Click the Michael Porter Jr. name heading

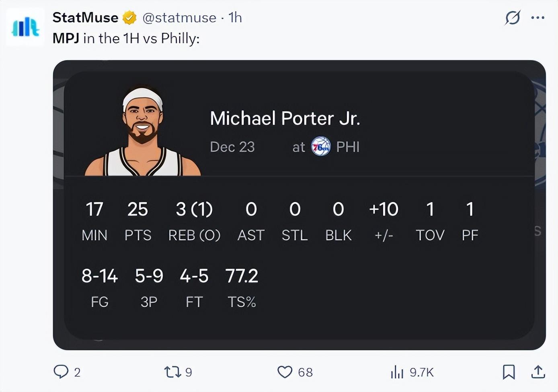[x=285, y=118]
